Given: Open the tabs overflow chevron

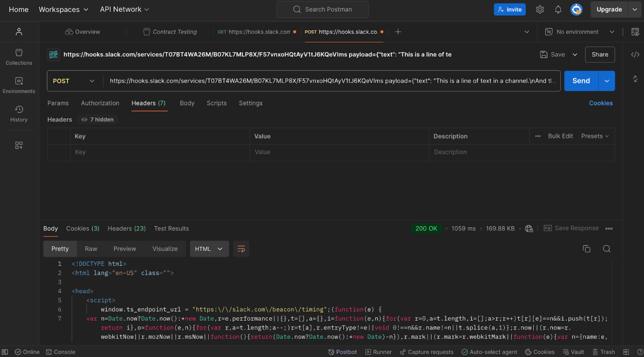Looking at the screenshot, I should (527, 32).
